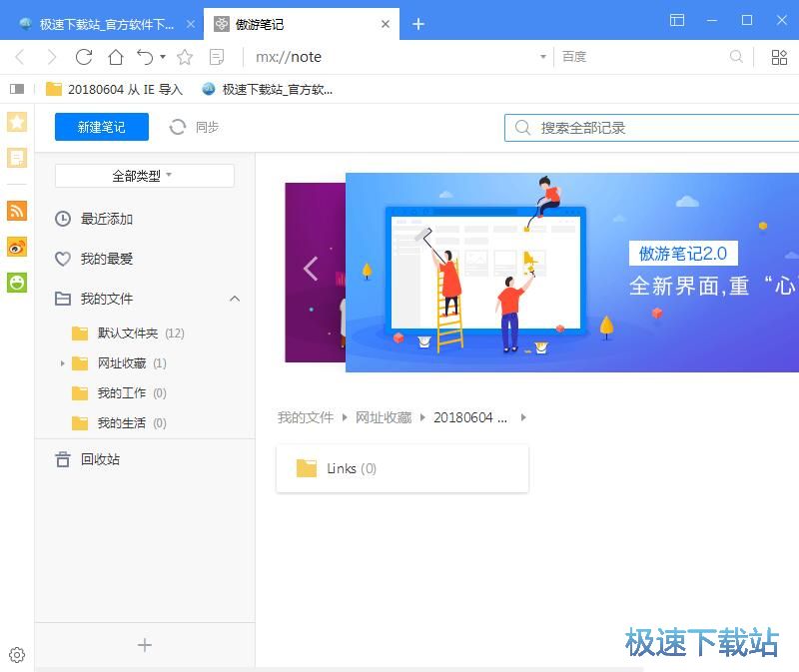Open the green smiley sidebar icon
799x672 pixels.
[17, 283]
